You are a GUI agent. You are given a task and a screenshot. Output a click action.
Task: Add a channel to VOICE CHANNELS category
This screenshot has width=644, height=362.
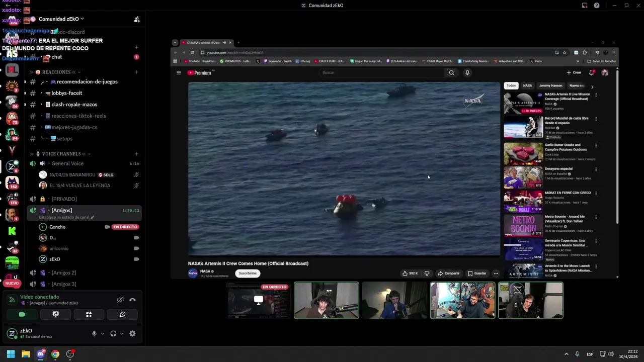[x=136, y=154]
